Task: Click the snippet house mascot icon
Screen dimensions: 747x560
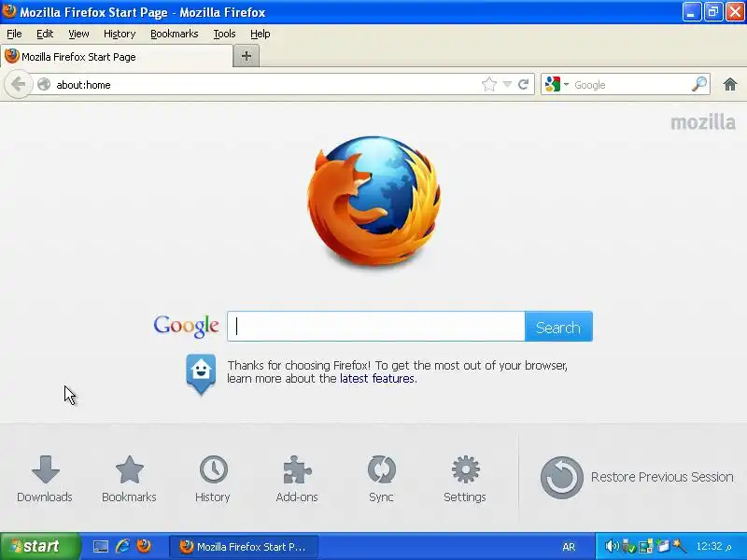Action: point(201,374)
